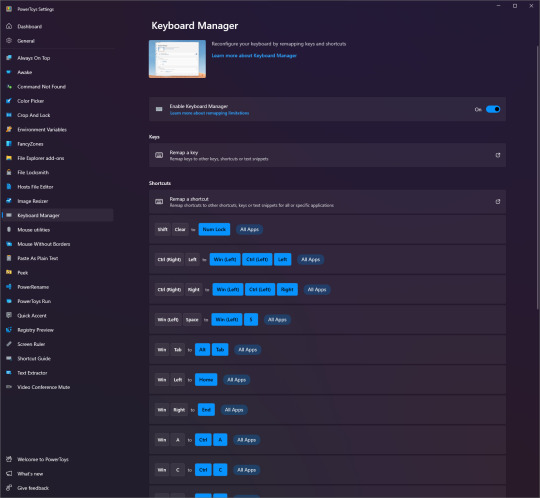
Task: Open the Quick Accent icon
Action: coord(9,315)
